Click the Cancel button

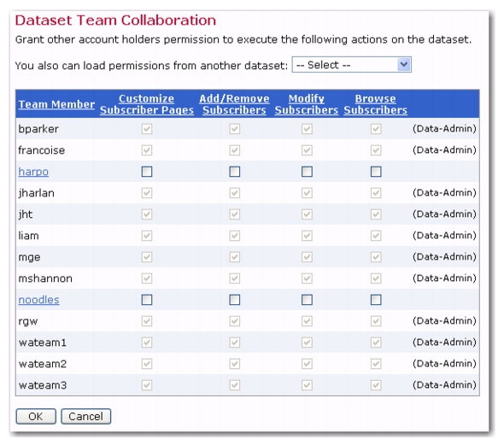click(85, 417)
